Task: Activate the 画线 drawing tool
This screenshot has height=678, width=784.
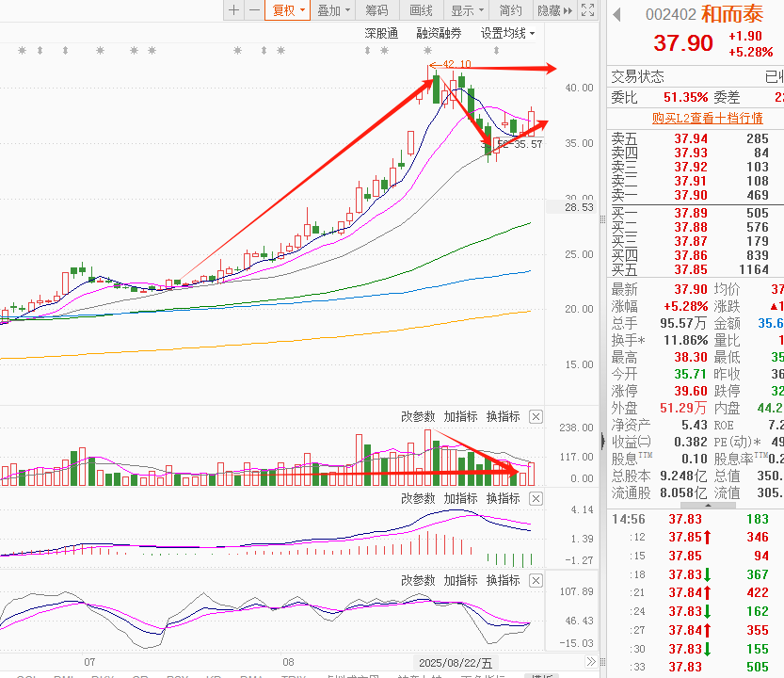Action: pos(421,10)
